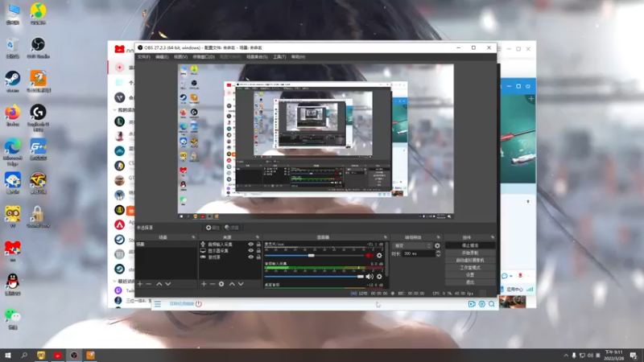Click the red power icon in background app
This screenshot has width=644, height=362.
199,304
